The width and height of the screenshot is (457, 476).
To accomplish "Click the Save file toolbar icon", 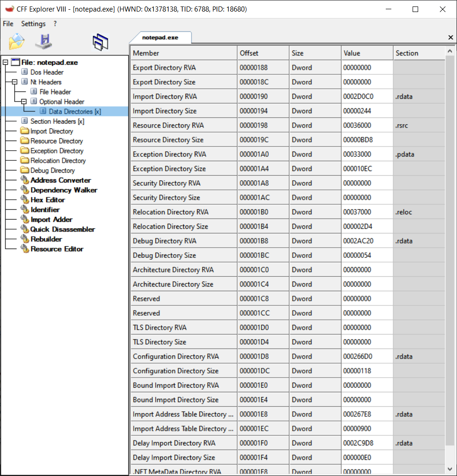I will [43, 42].
